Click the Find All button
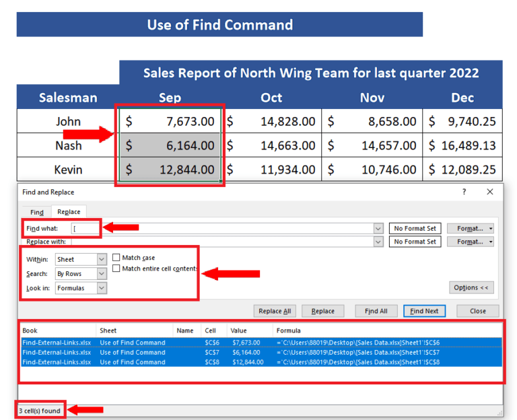This screenshot has width=517, height=420. click(x=376, y=311)
